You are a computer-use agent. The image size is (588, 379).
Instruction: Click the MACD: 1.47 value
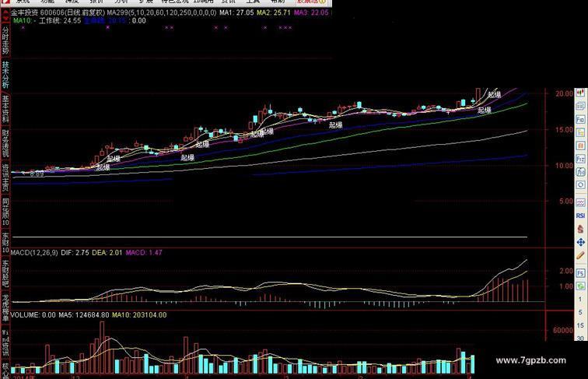(x=144, y=253)
